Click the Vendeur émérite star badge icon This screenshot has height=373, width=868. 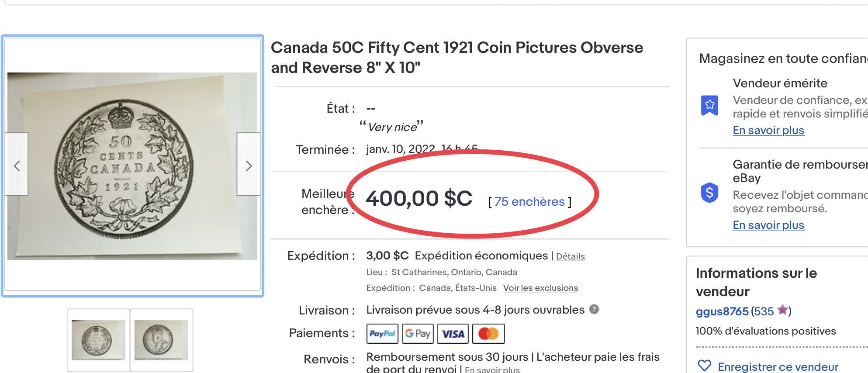[709, 105]
